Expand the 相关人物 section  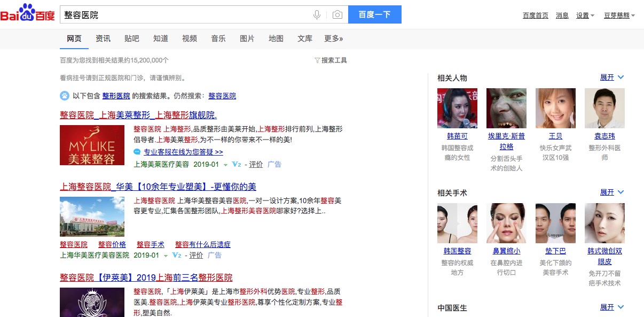[612, 78]
